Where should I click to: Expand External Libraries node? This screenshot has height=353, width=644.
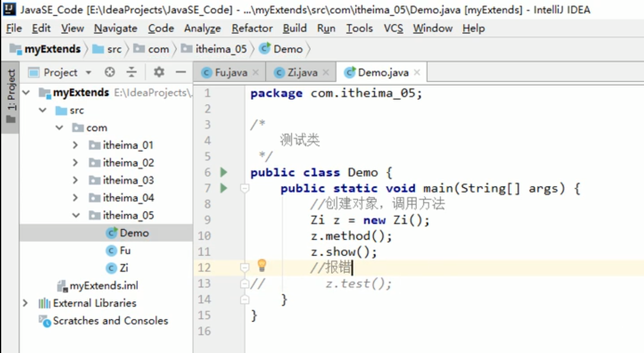point(26,303)
